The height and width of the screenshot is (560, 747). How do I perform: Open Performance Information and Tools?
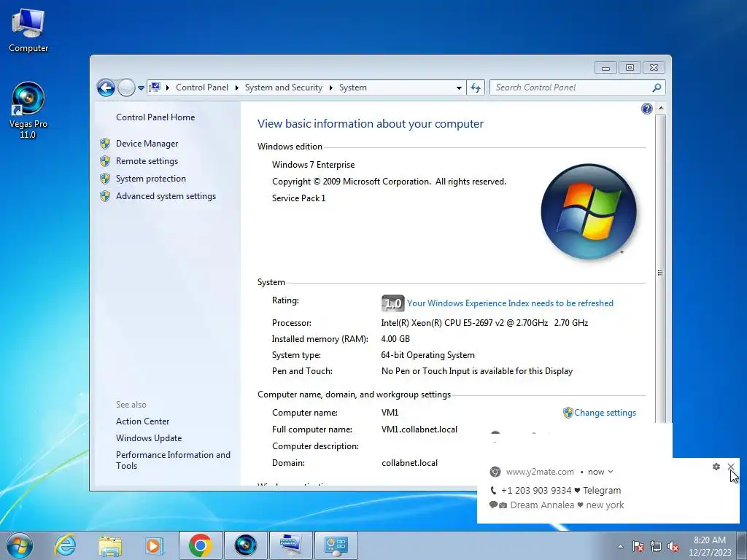click(x=173, y=461)
